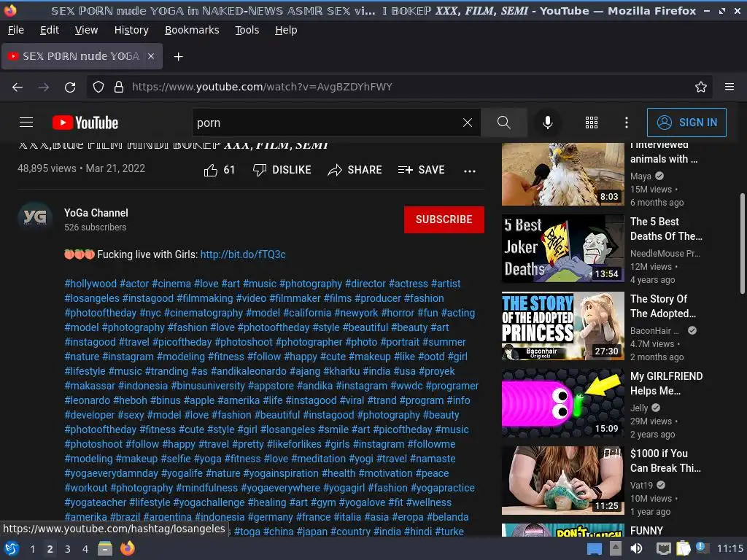Open the YouTube guide hamburger menu
This screenshot has height=560, width=747.
tap(26, 122)
